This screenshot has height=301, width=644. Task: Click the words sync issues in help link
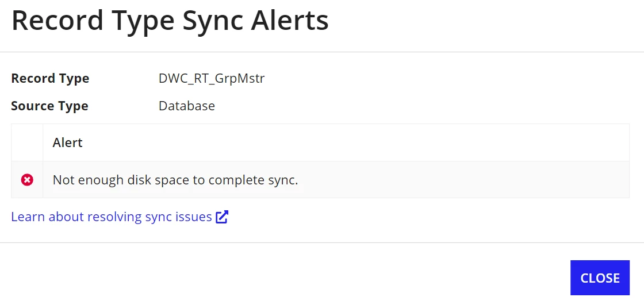pyautogui.click(x=179, y=217)
